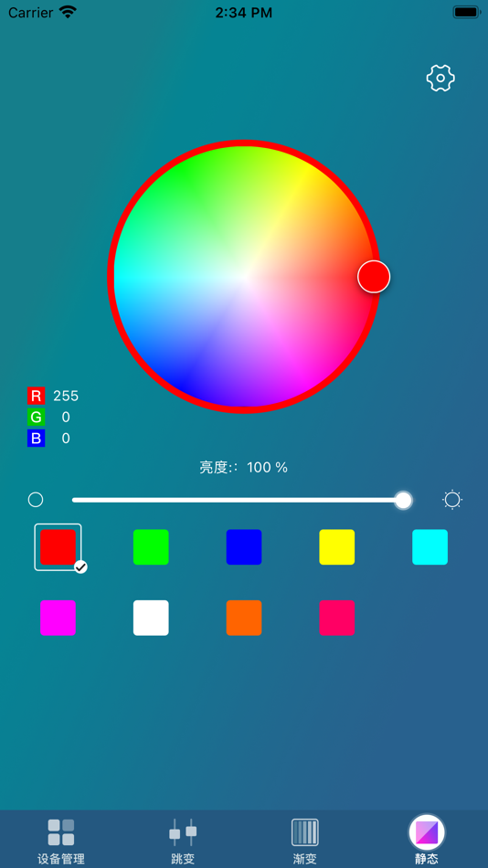Image resolution: width=488 pixels, height=868 pixels.
Task: Click the battery icon in status bar
Action: tap(466, 12)
